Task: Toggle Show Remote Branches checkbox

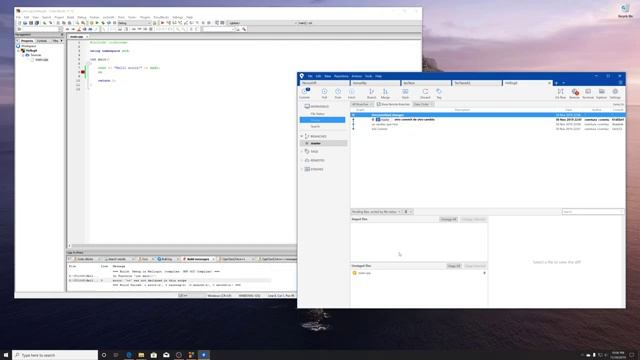Action: (x=379, y=104)
